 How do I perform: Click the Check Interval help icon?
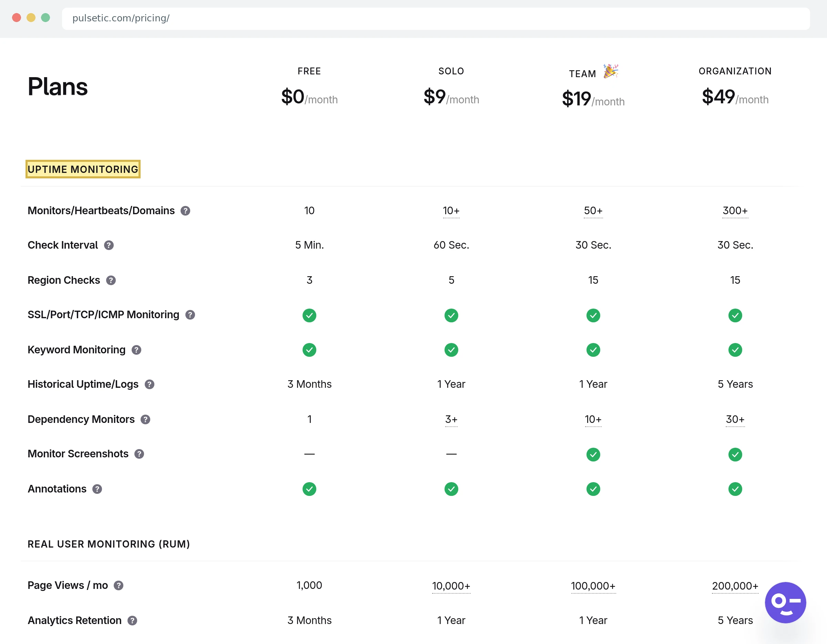click(x=109, y=245)
